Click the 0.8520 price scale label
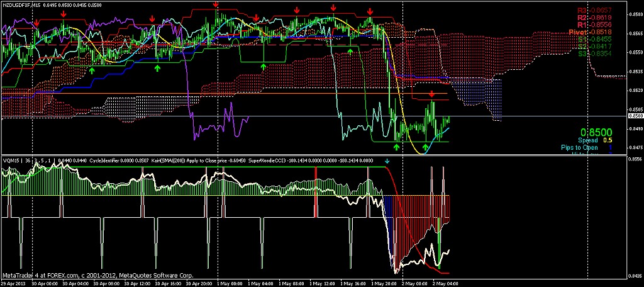Screen dimensions: 644x287 [x=636, y=91]
